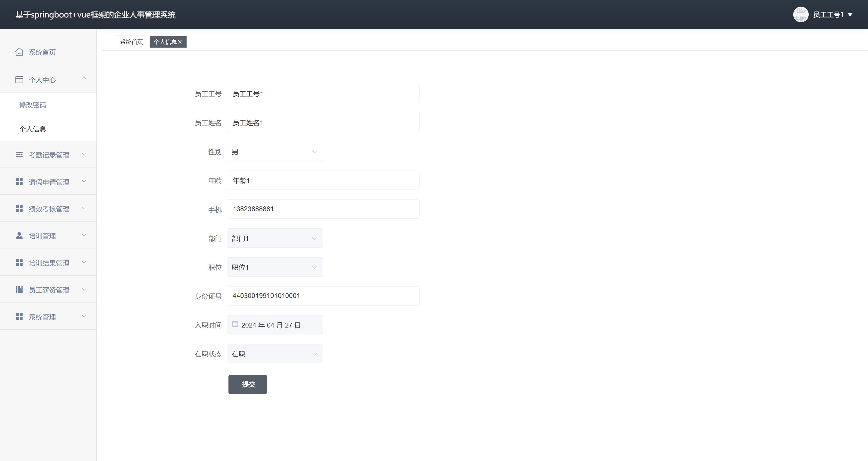Open the 性别 dropdown
This screenshot has height=461, width=868.
coord(275,152)
